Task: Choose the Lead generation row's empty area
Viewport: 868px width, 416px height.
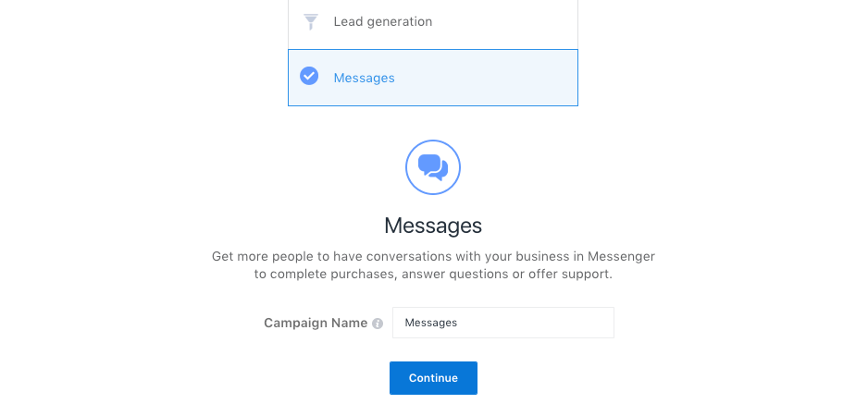Action: (x=503, y=21)
